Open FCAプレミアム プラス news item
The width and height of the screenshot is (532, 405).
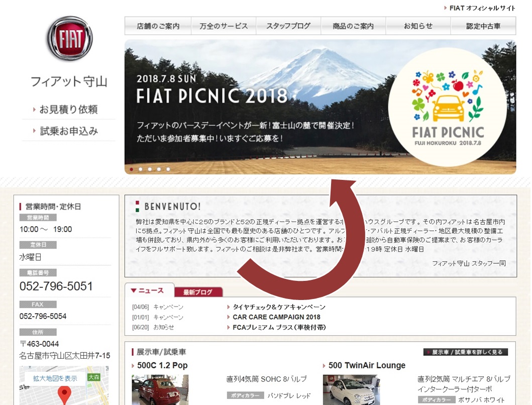point(279,327)
